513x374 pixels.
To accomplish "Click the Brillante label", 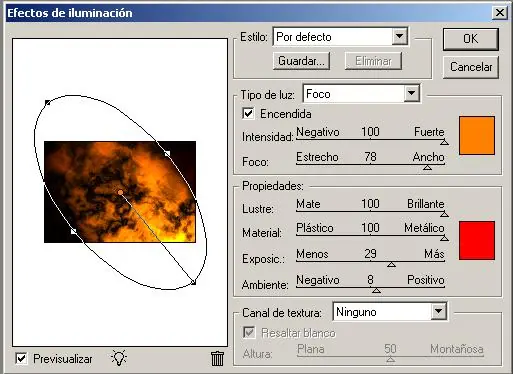I will point(426,204).
